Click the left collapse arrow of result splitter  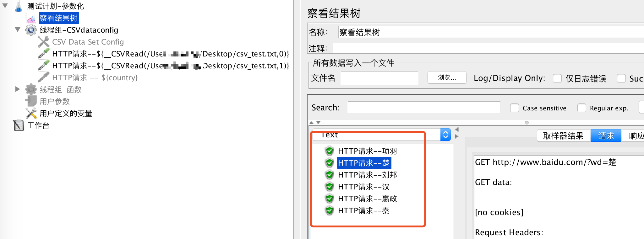tap(457, 129)
